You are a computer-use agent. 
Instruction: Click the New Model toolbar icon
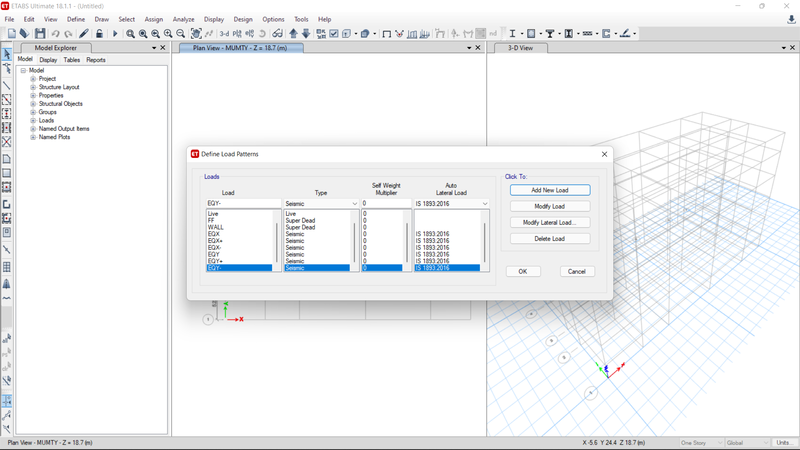[12, 34]
